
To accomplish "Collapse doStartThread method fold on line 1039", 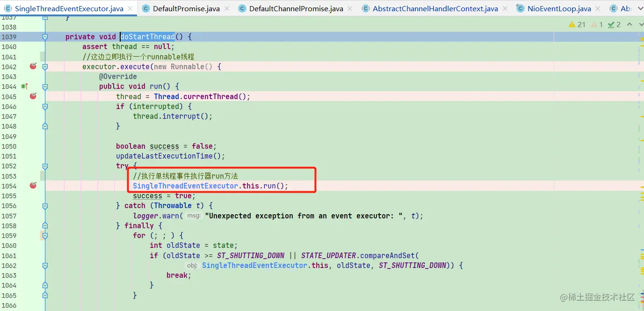I will coord(45,36).
